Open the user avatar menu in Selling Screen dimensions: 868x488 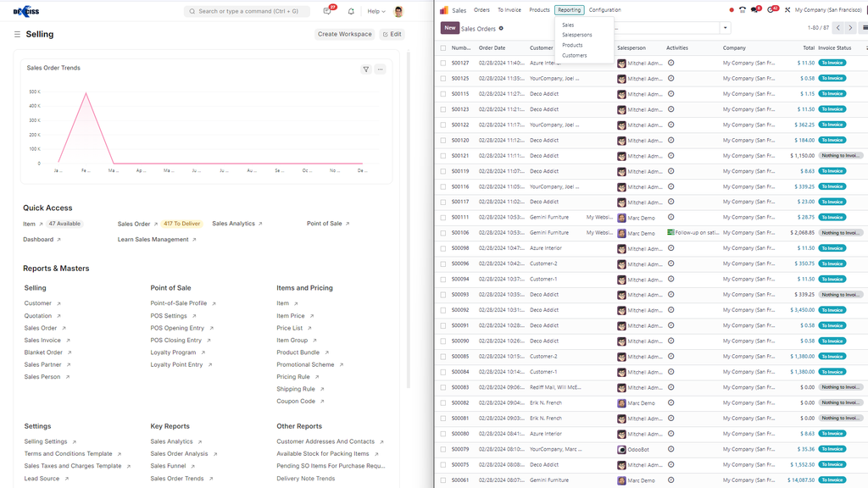[x=398, y=11]
